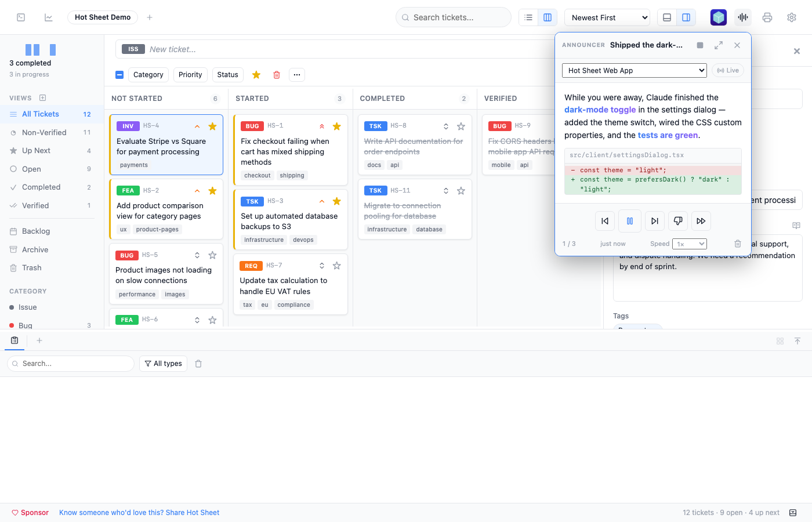Open the tests are green link
Viewport: 812px width, 522px height.
point(668,135)
